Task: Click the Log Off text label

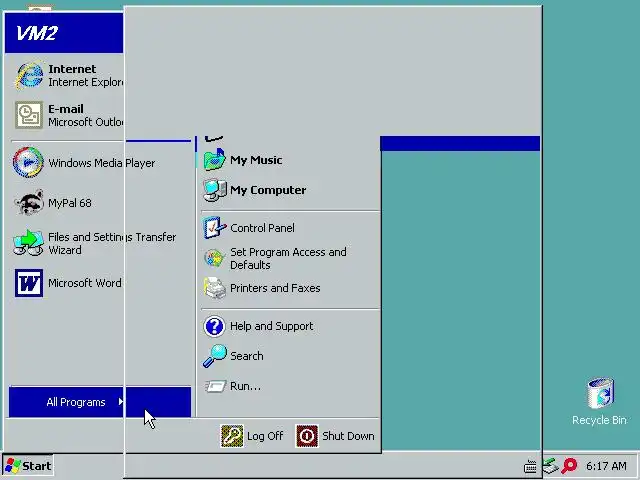Action: pyautogui.click(x=265, y=436)
